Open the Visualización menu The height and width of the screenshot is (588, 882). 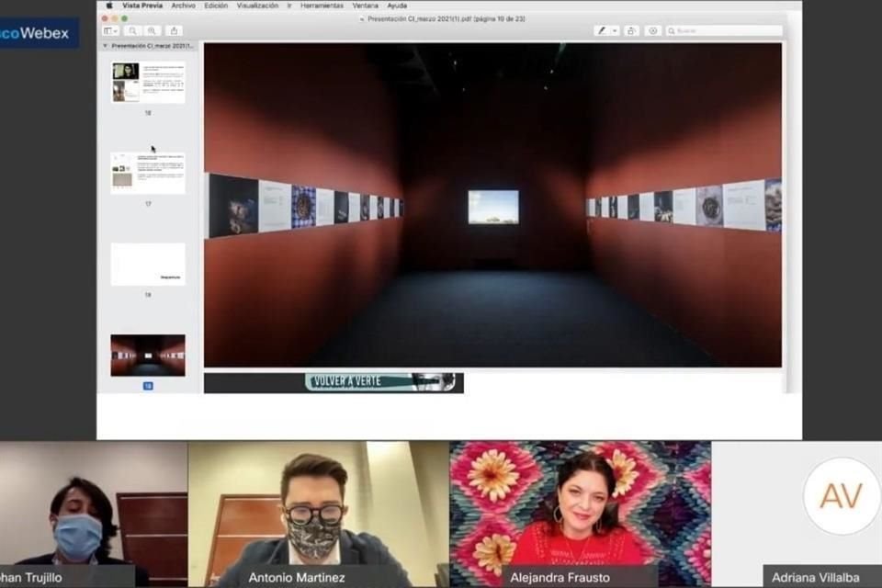tap(257, 6)
